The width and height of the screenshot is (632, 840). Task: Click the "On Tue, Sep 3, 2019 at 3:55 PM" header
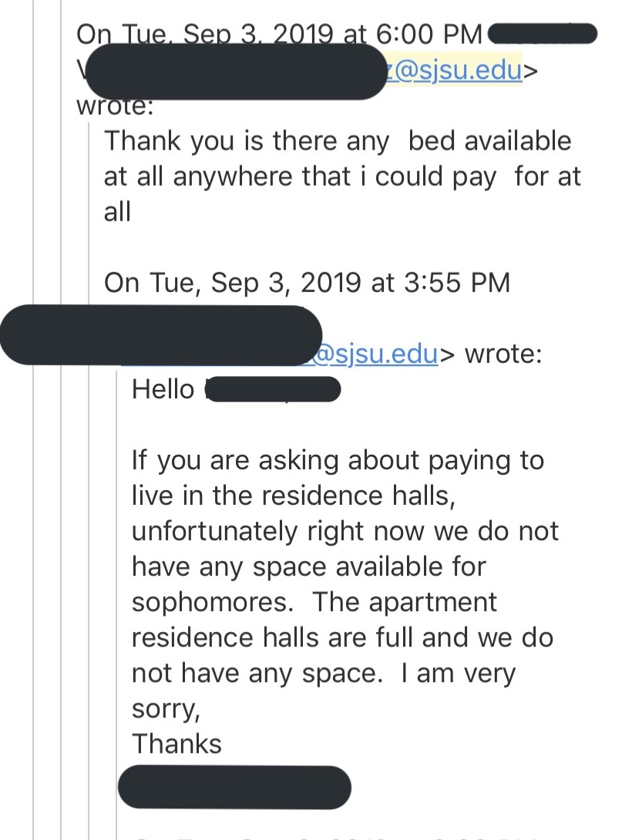coord(307,282)
